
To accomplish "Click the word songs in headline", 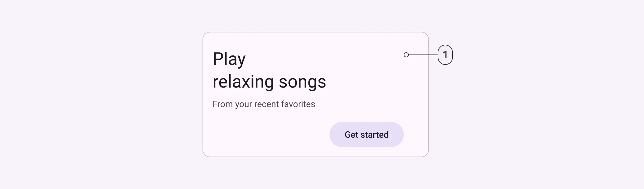I will coord(302,82).
